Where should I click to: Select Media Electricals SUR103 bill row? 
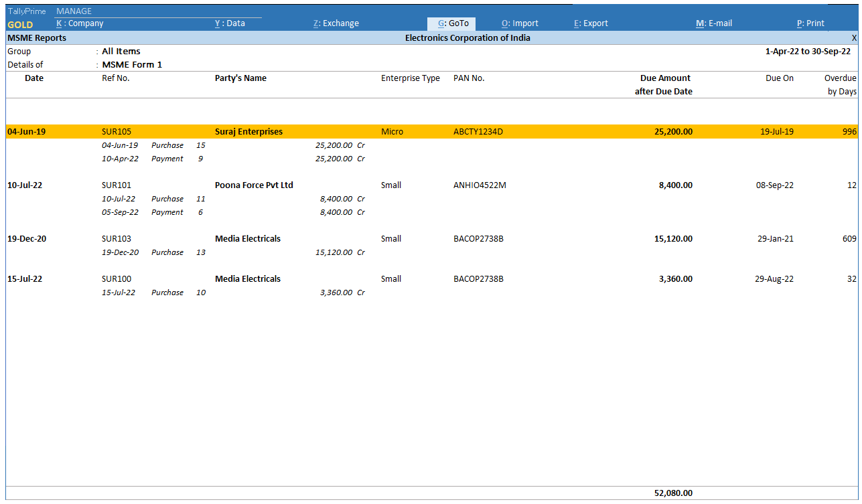click(x=247, y=239)
